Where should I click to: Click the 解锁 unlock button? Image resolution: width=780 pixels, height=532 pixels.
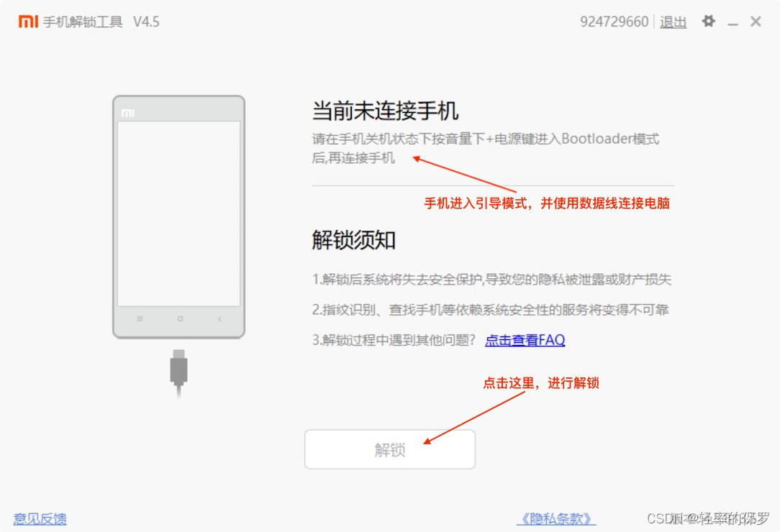(x=390, y=449)
